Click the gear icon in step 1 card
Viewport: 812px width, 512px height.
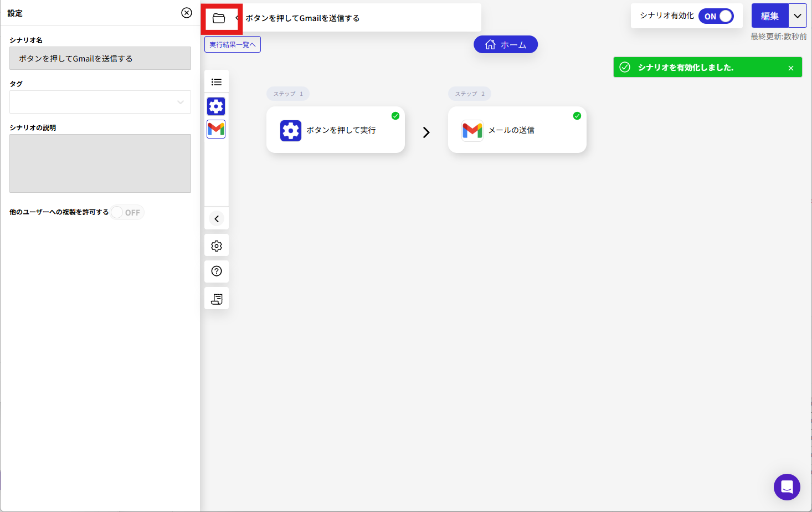click(x=291, y=131)
